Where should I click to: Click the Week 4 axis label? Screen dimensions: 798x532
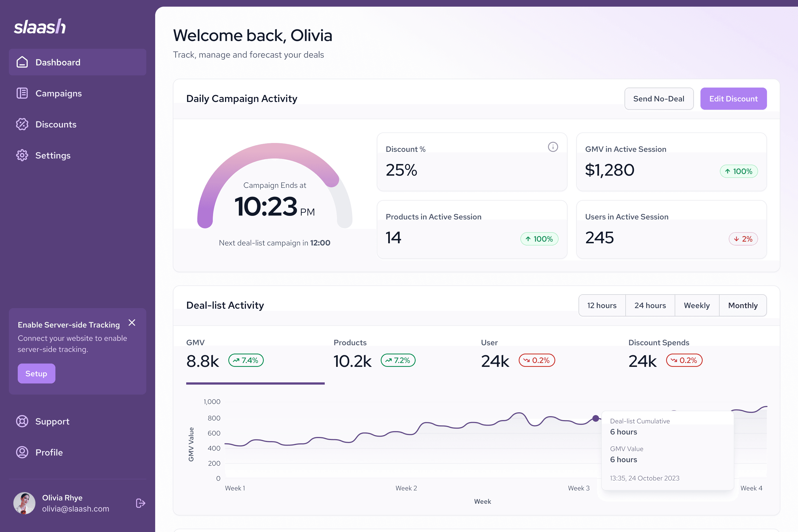751,488
